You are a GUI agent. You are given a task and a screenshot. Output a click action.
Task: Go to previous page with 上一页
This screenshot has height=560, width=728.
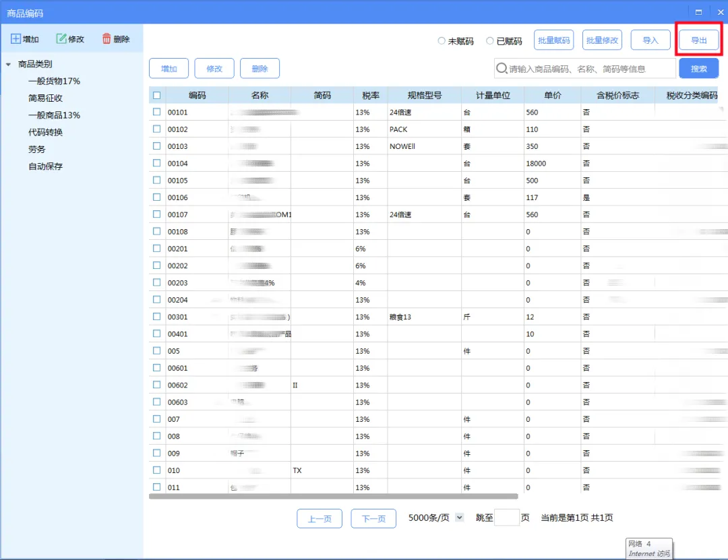click(x=320, y=519)
